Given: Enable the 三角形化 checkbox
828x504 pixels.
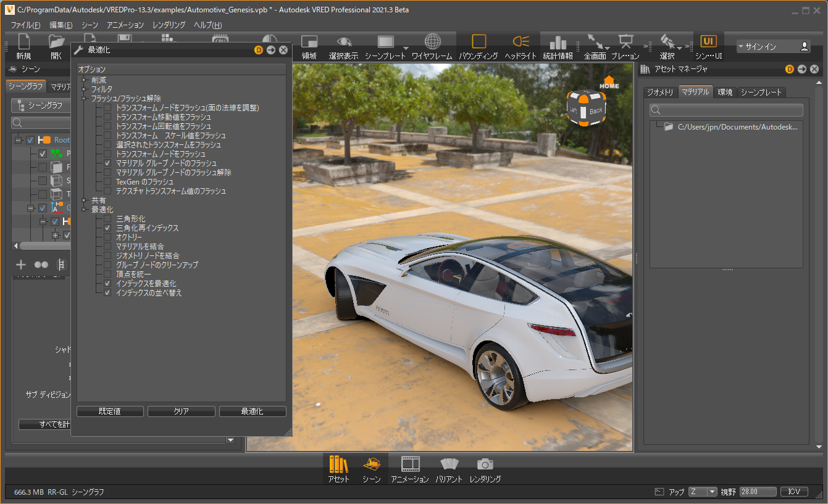Looking at the screenshot, I should (x=107, y=219).
